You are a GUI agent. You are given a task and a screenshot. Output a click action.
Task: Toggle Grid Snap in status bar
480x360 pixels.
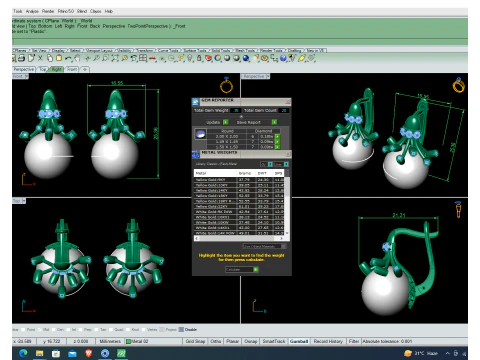[195, 341]
